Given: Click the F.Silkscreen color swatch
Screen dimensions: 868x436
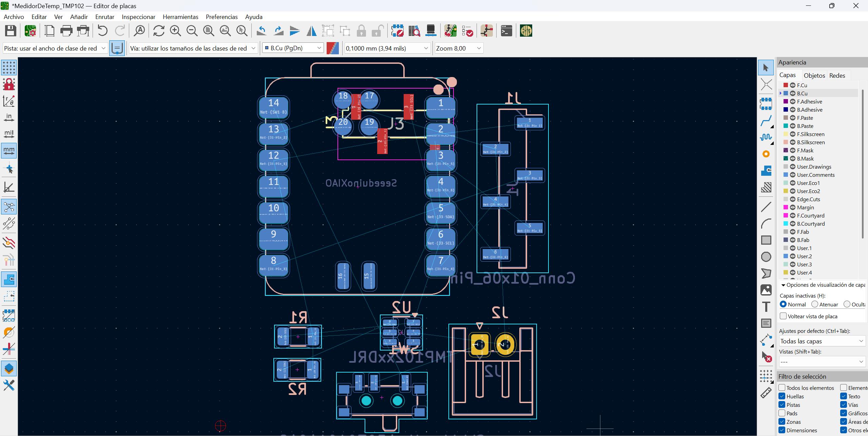Looking at the screenshot, I should coord(786,134).
